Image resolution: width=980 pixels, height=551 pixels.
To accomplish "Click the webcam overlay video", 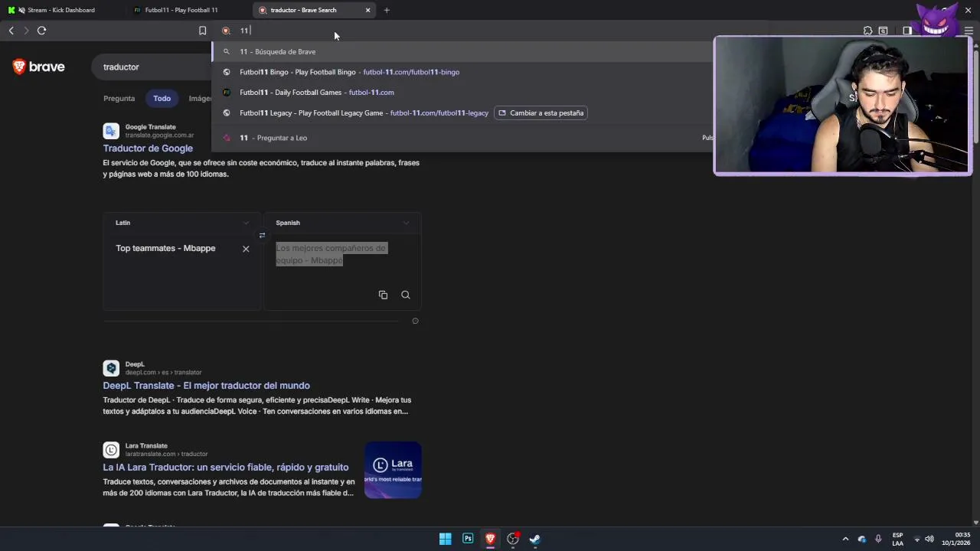I will [843, 106].
